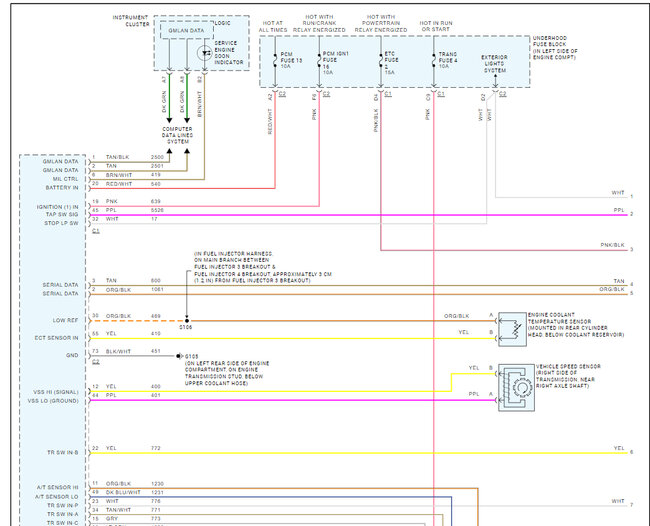Click the HOT IN RUN OR START heading

436,26
